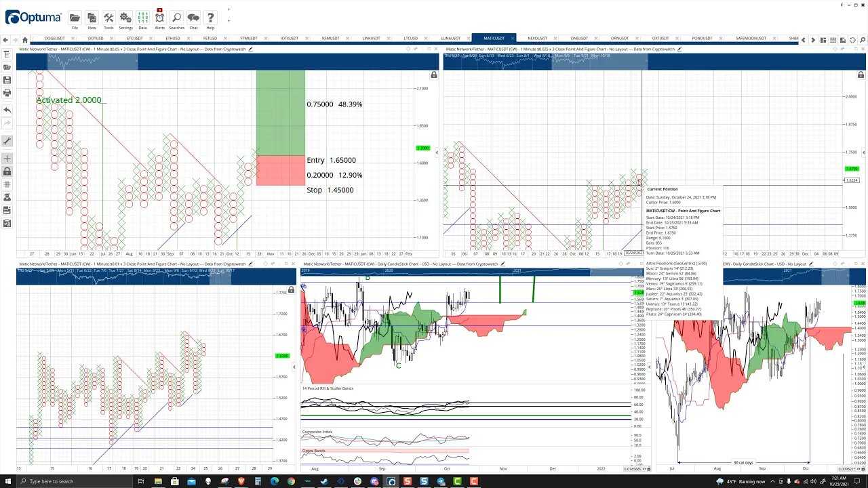This screenshot has width=868, height=488.
Task: Click the 14 Period RSI & Stoller Bands label
Action: tap(328, 388)
